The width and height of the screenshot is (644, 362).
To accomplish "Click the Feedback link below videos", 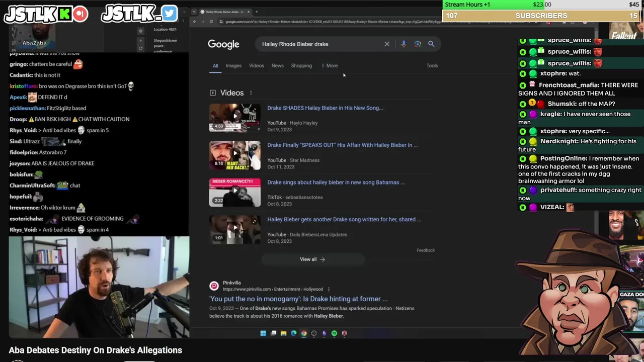I will [426, 250].
